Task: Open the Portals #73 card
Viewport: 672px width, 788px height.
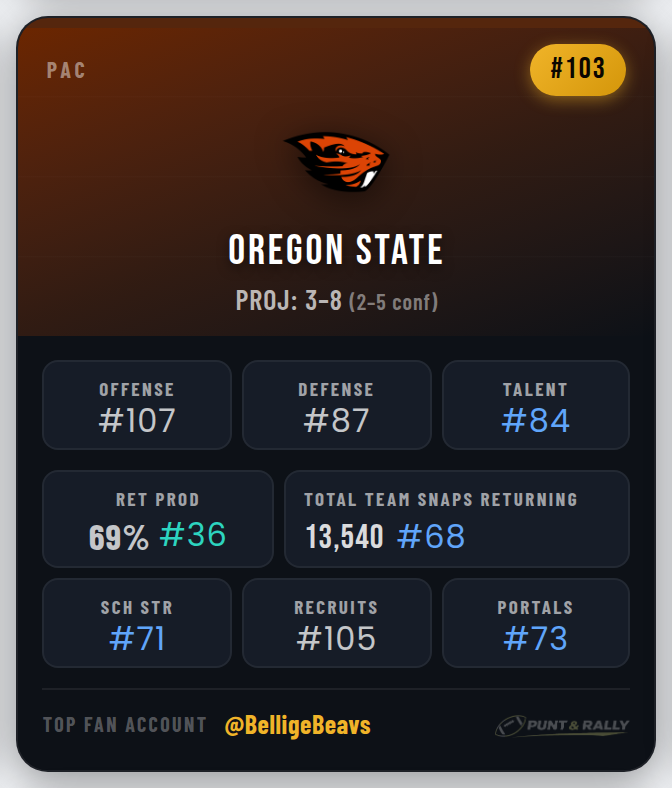Action: click(x=535, y=623)
